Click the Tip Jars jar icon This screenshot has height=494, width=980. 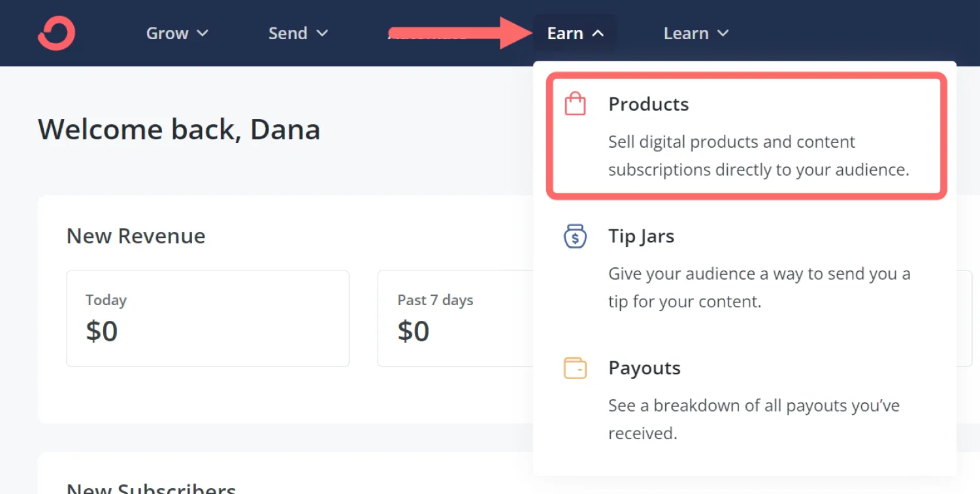[x=575, y=236]
